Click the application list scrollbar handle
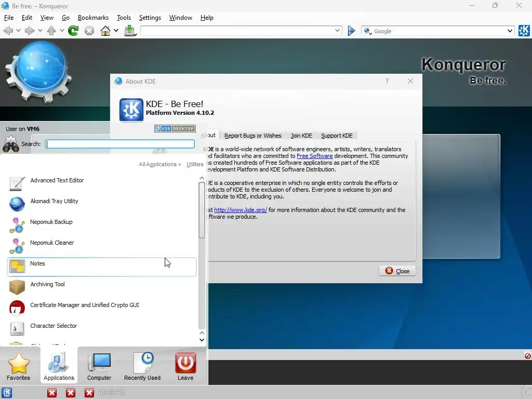Viewport: 532px width, 399px height. pyautogui.click(x=202, y=210)
